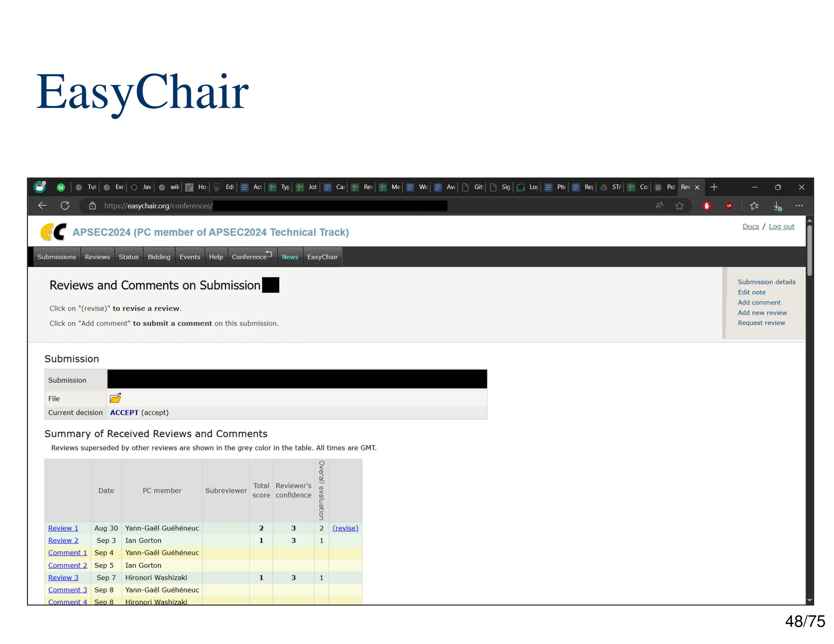Image resolution: width=834 pixels, height=644 pixels.
Task: Click the browser back arrow
Action: [x=42, y=206]
